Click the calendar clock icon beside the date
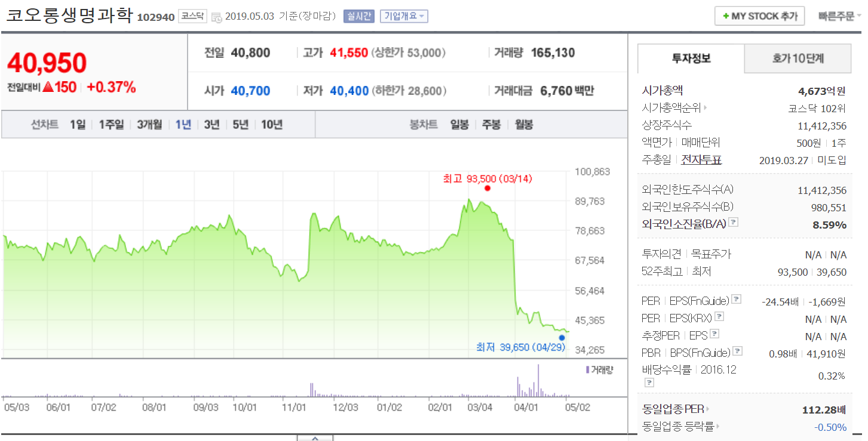 tap(217, 17)
